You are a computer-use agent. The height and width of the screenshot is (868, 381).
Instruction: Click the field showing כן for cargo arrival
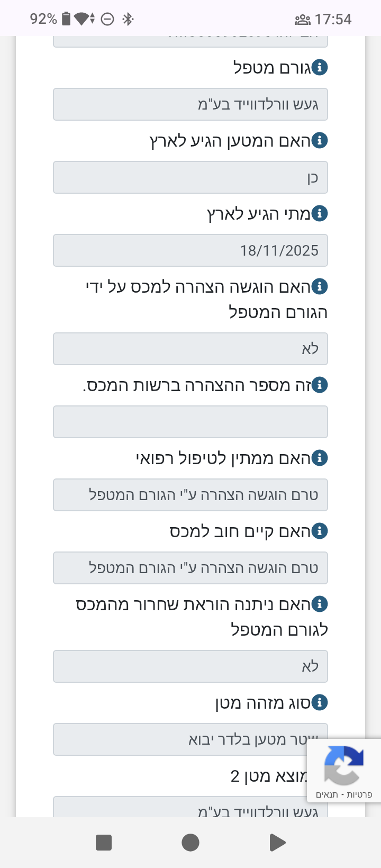[190, 177]
